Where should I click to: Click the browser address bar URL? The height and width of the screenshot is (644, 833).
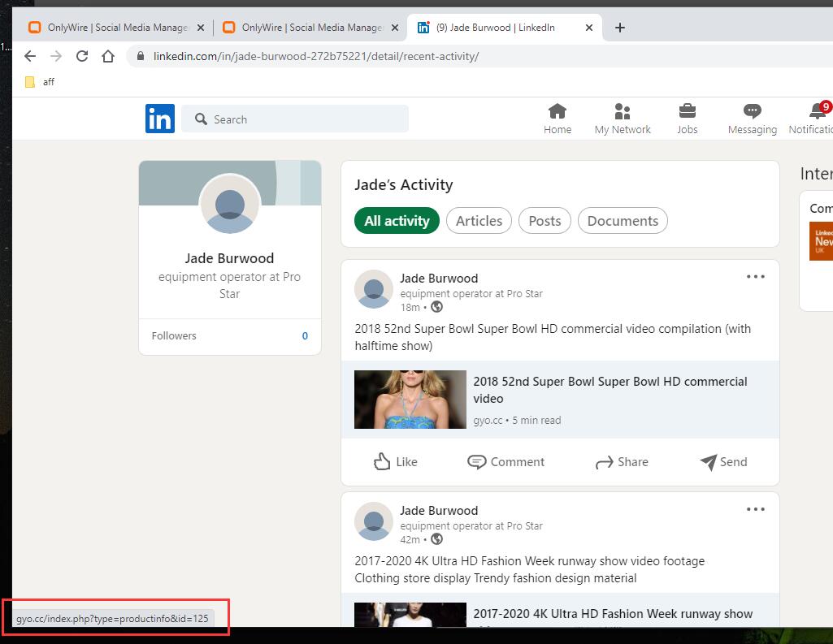click(x=316, y=56)
